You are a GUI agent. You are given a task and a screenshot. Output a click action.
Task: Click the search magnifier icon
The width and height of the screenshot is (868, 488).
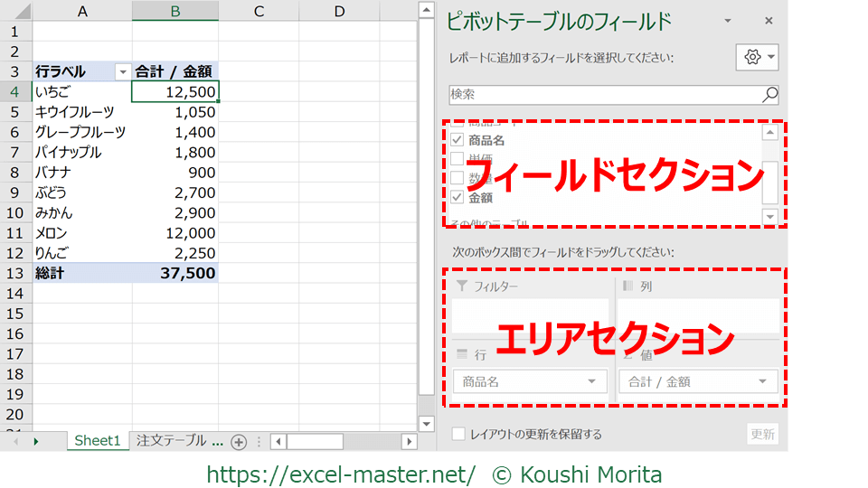[x=769, y=95]
